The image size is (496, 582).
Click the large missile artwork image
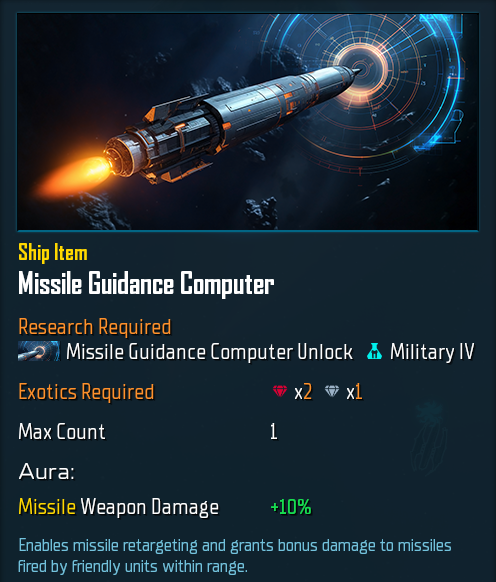point(248,122)
